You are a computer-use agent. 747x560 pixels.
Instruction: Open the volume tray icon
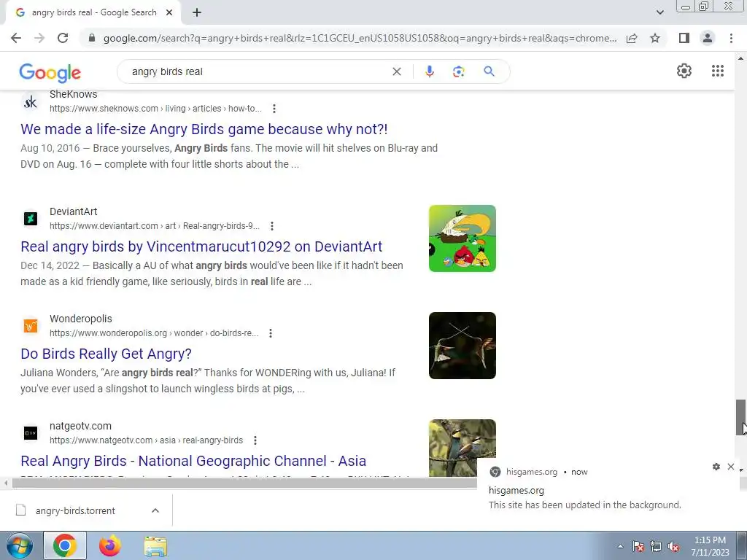tap(673, 546)
